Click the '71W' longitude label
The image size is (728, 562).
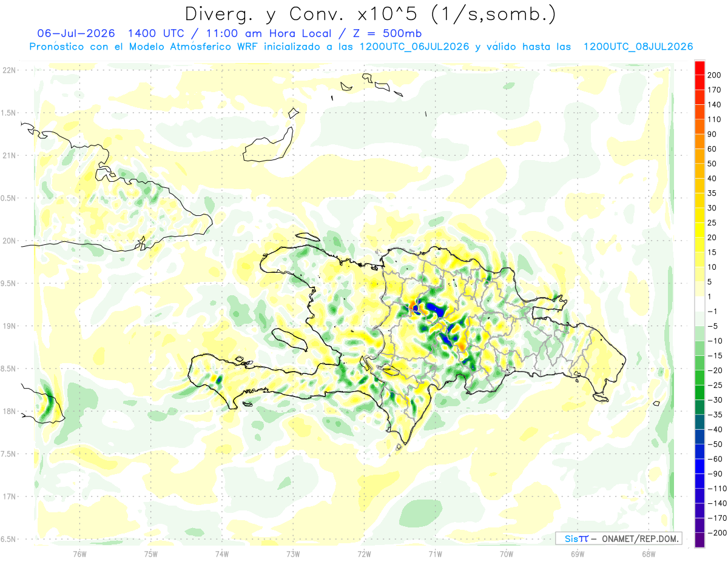pos(435,554)
